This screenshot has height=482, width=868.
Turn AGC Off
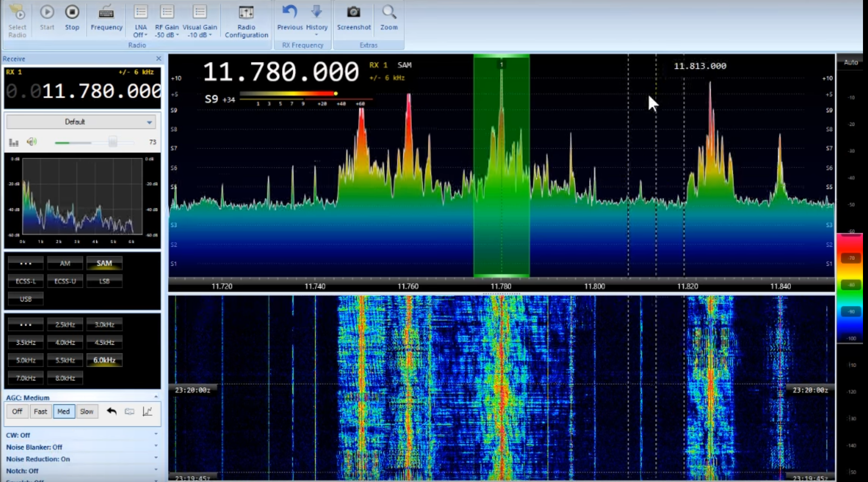17,411
